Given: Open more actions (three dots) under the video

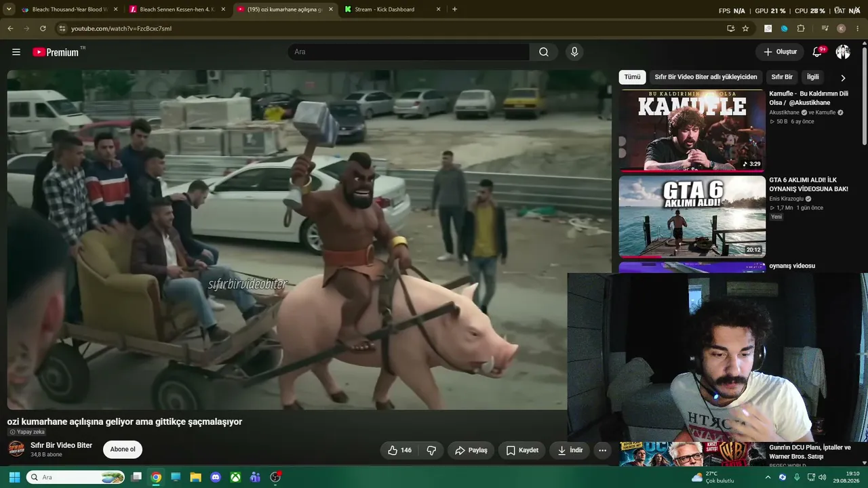Looking at the screenshot, I should click(602, 450).
